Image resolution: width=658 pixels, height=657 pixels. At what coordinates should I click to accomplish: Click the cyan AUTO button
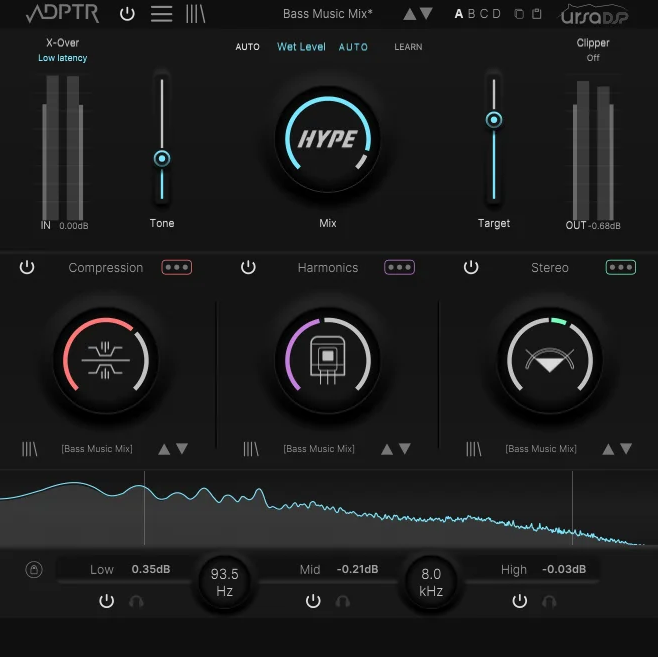click(x=353, y=47)
